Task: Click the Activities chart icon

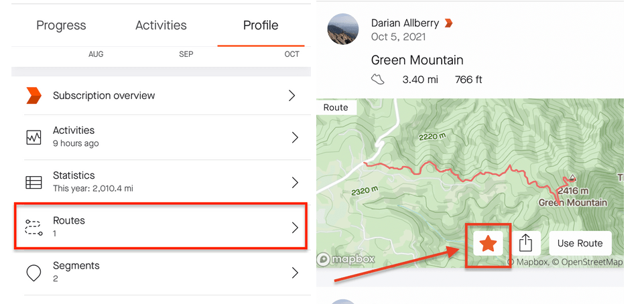Action: click(x=34, y=138)
